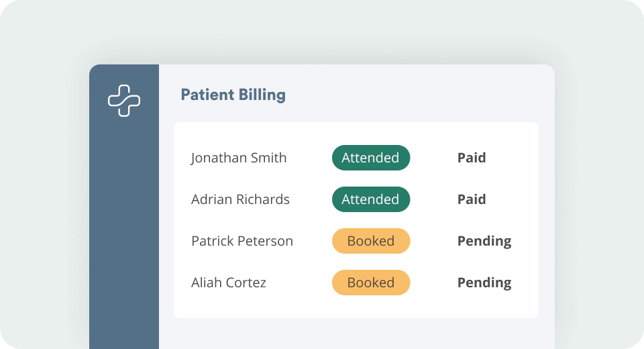Screen dimensions: 644x349
Task: Open Jonathan Smith's patient record
Action: pos(239,158)
